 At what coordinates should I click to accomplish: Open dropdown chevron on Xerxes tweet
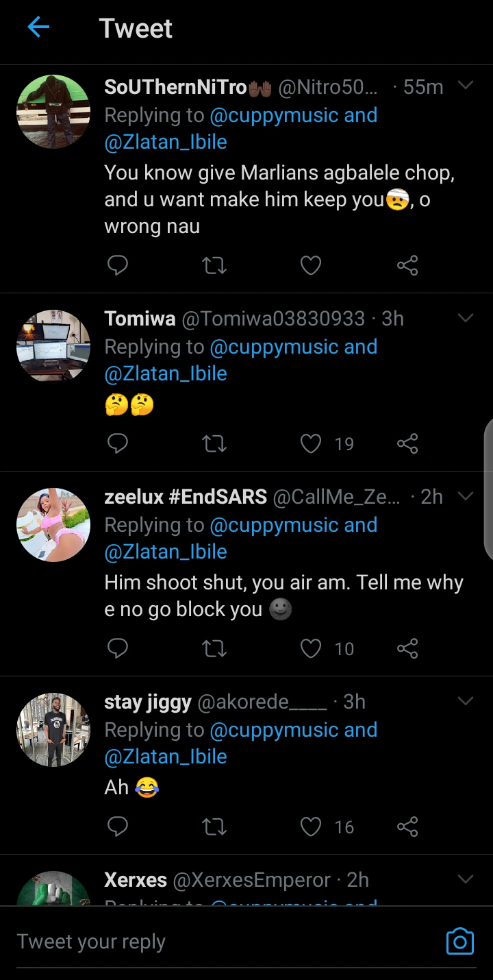pyautogui.click(x=466, y=879)
